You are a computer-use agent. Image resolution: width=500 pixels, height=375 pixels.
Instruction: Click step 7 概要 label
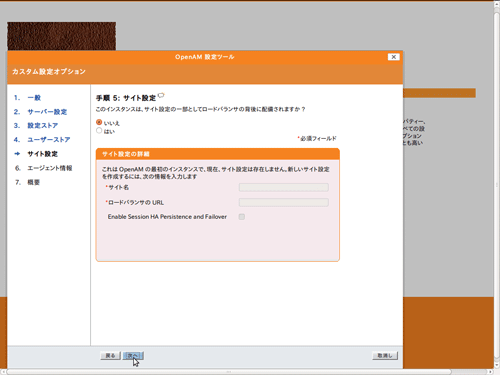click(x=34, y=182)
